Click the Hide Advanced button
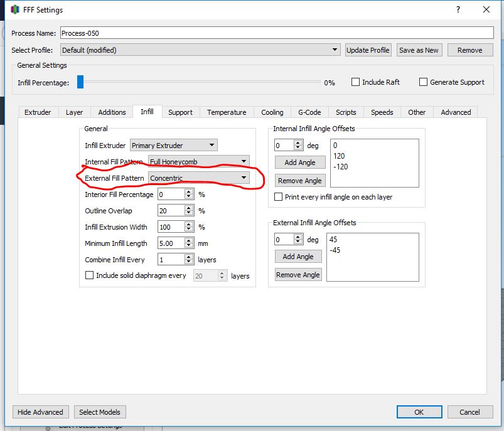 (x=40, y=412)
